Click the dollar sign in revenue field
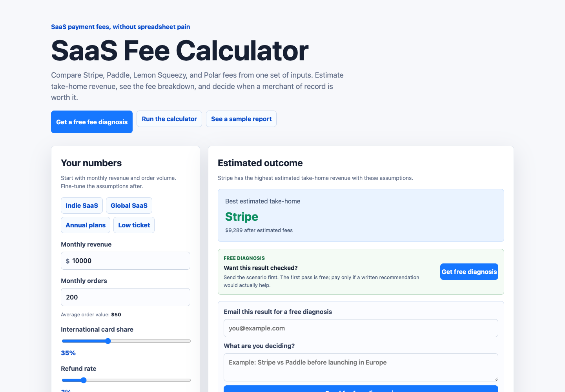Screen dimensions: 565x392 [67, 261]
